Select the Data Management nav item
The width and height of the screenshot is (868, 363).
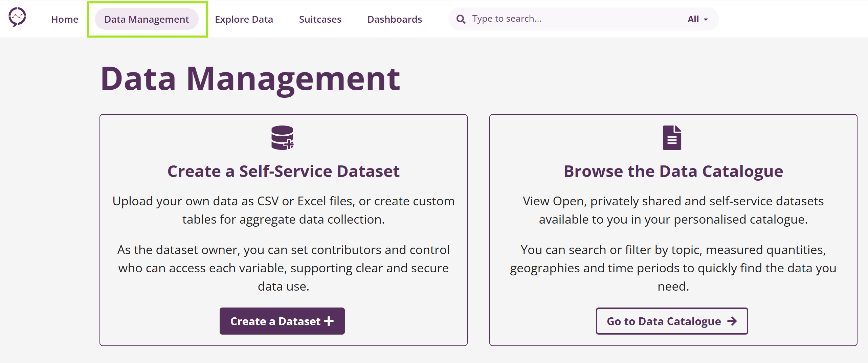147,19
